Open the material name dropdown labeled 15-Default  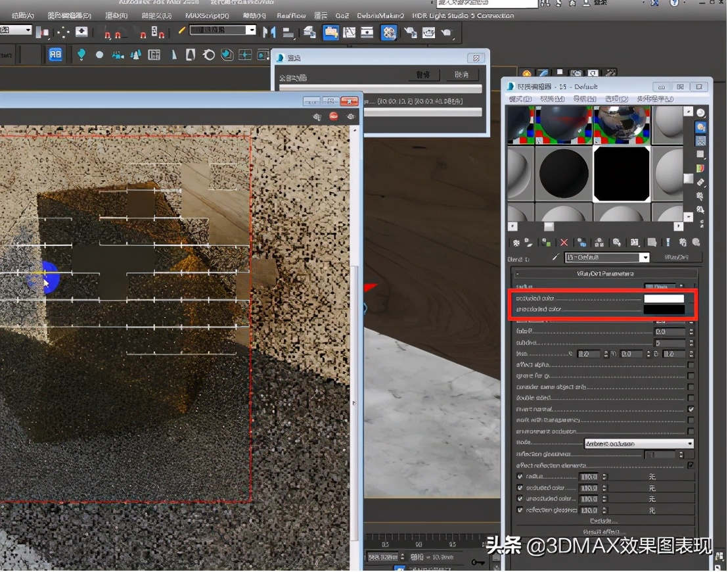pyautogui.click(x=604, y=257)
